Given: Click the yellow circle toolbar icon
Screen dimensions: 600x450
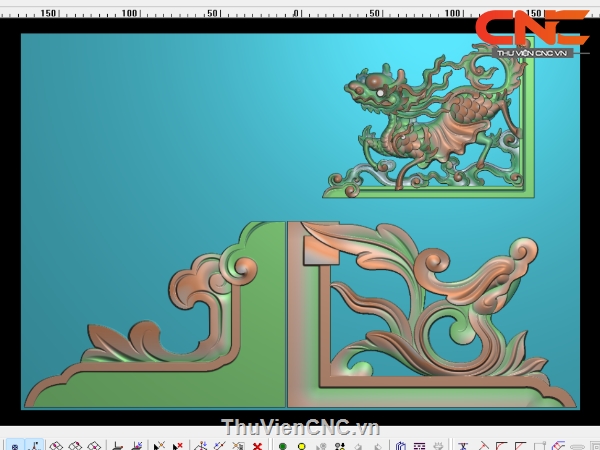Looking at the screenshot, I should click(x=301, y=445).
